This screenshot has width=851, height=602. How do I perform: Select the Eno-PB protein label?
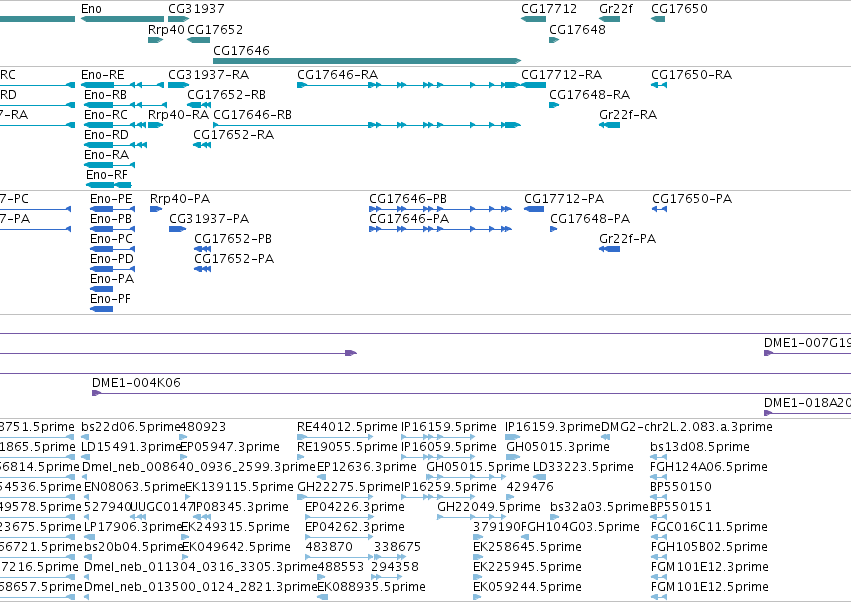[x=111, y=219]
